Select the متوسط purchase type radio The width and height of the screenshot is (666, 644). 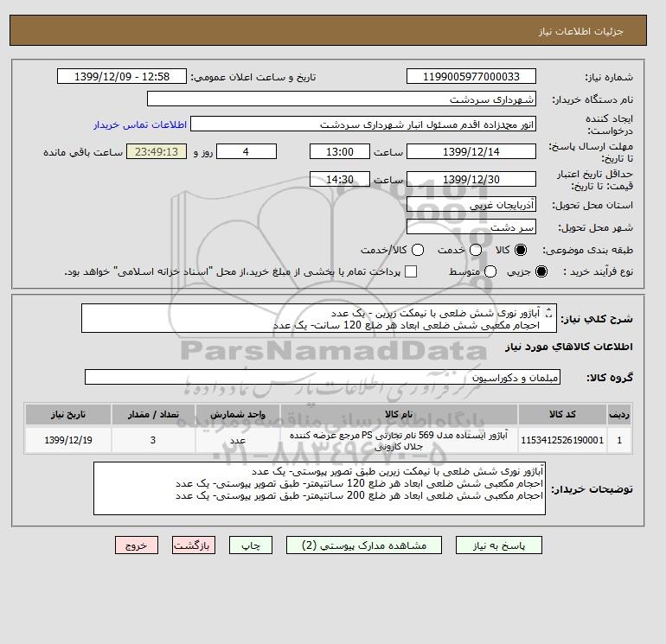[x=490, y=271]
